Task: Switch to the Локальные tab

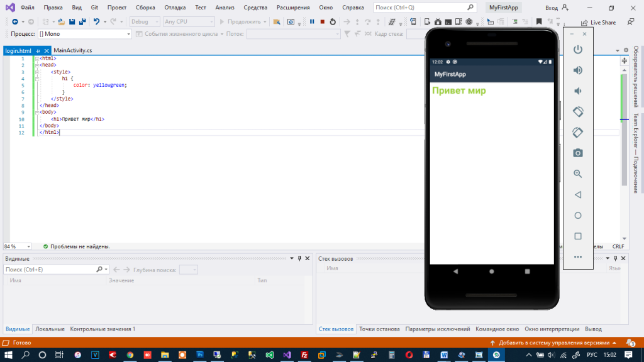Action: [50, 329]
